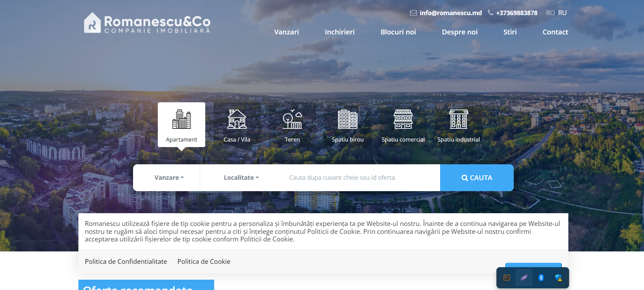Open the Politica de Cookie link
Viewport: 644px width, 290px height.
[204, 261]
